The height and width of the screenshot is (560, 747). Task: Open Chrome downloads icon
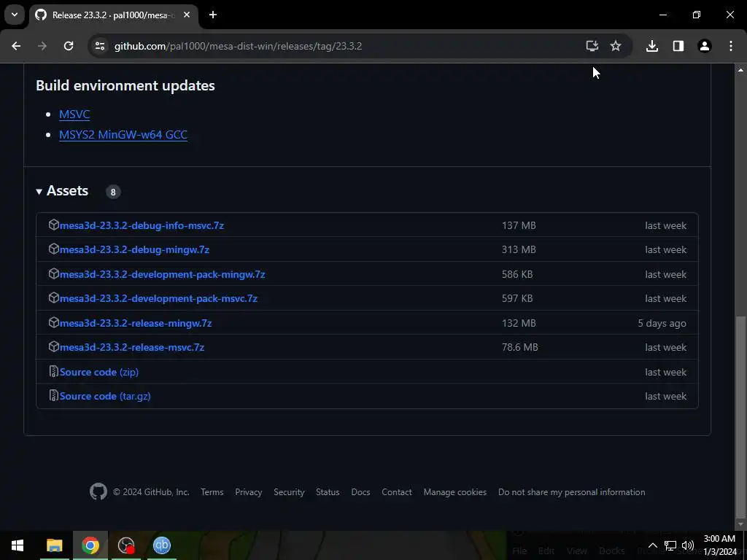tap(652, 46)
